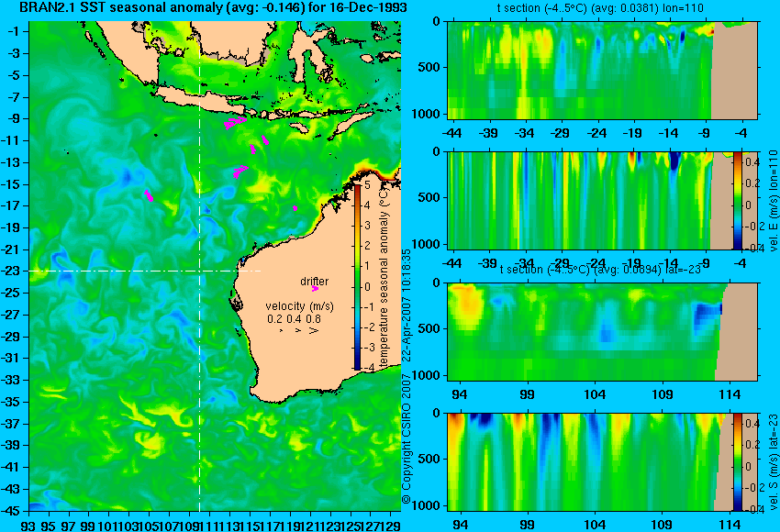Click 'temperature seasonal anomaly (°C)' axis label
This screenshot has height=532, width=780.
384,277
